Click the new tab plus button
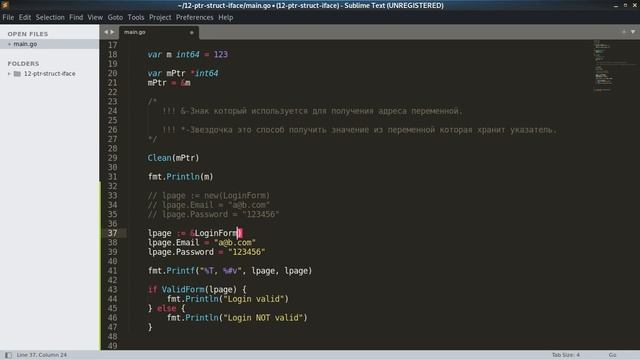 click(x=624, y=32)
